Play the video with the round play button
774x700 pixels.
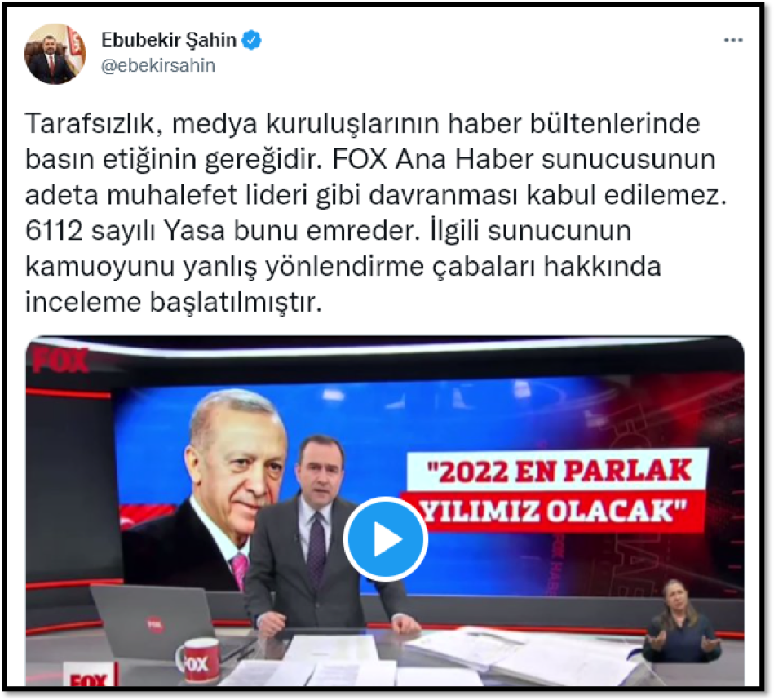(x=386, y=539)
